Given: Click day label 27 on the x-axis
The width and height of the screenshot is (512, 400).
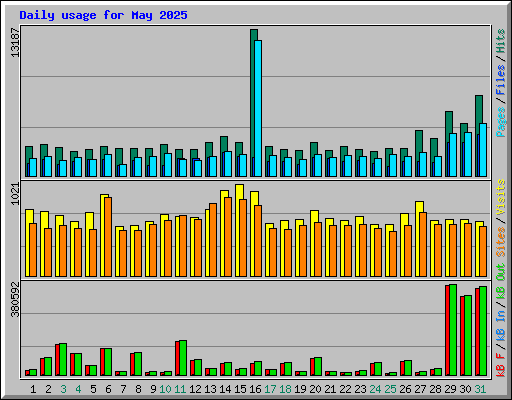Looking at the screenshot, I should pos(420,389).
